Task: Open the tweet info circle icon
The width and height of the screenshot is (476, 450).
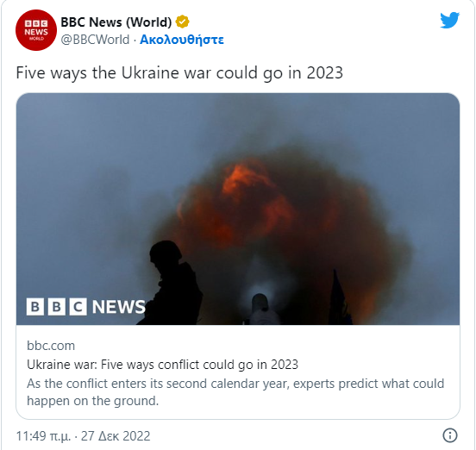Action: coord(450,435)
